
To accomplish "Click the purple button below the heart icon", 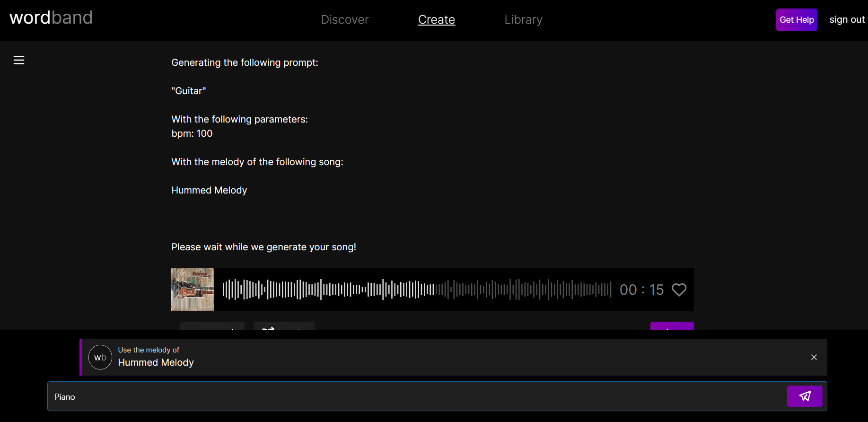I will pyautogui.click(x=672, y=326).
